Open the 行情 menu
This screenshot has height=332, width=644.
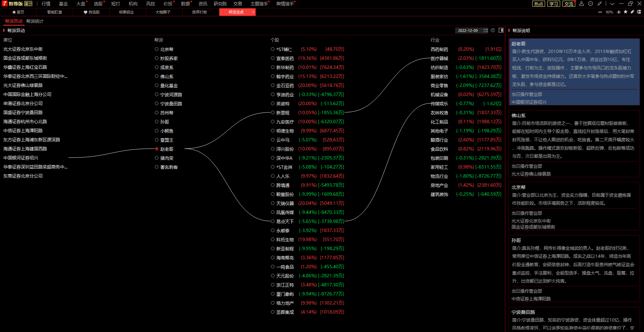[46, 4]
